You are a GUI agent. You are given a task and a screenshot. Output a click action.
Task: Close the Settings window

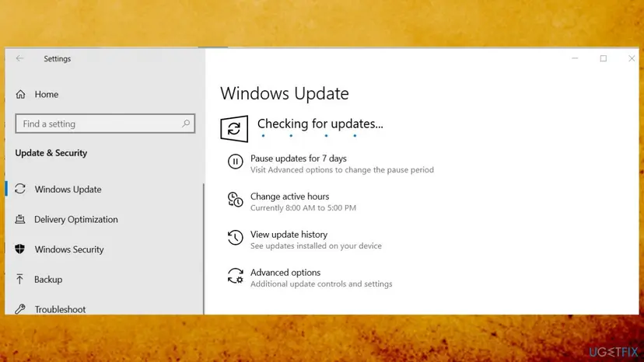(632, 58)
